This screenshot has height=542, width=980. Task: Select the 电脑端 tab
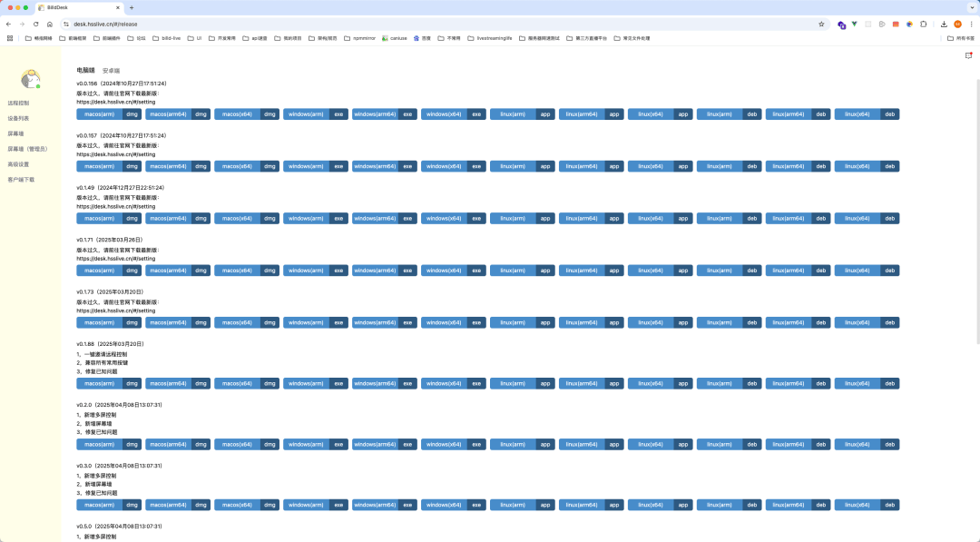tap(85, 71)
